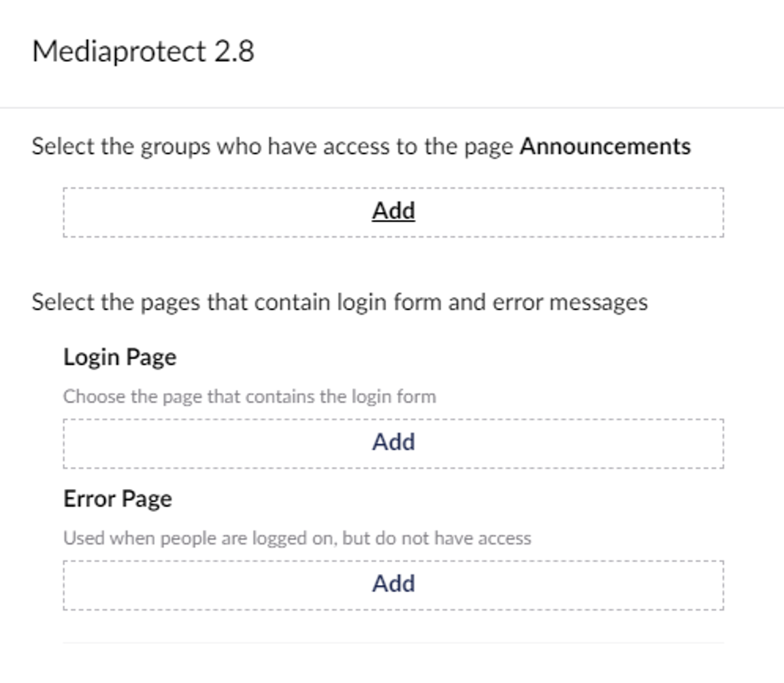Click the word "Mediaprotect" in the header
The width and height of the screenshot is (784, 683).
coord(119,52)
